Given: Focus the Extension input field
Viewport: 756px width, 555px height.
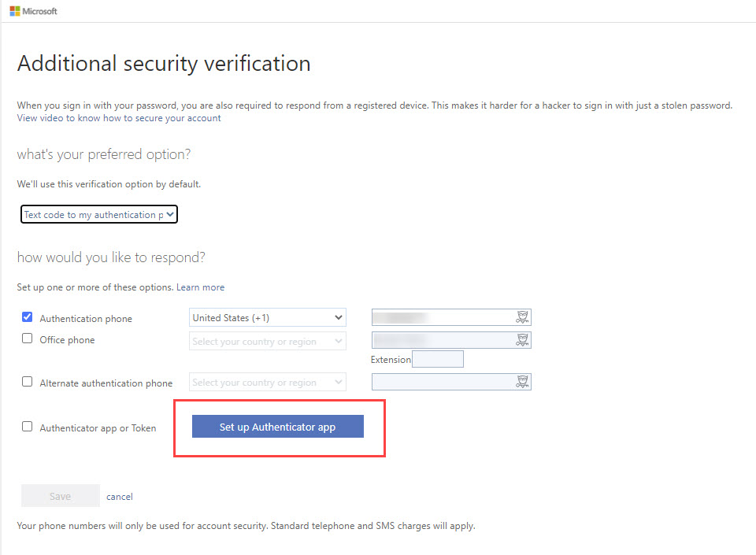Looking at the screenshot, I should 438,359.
